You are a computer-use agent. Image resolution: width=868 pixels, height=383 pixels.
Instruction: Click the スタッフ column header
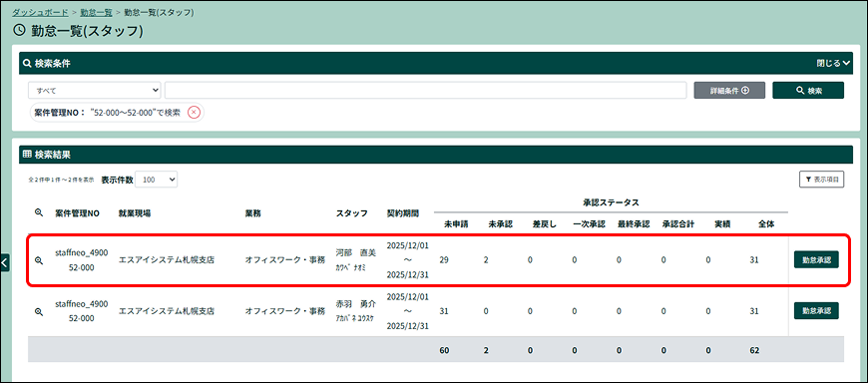351,213
